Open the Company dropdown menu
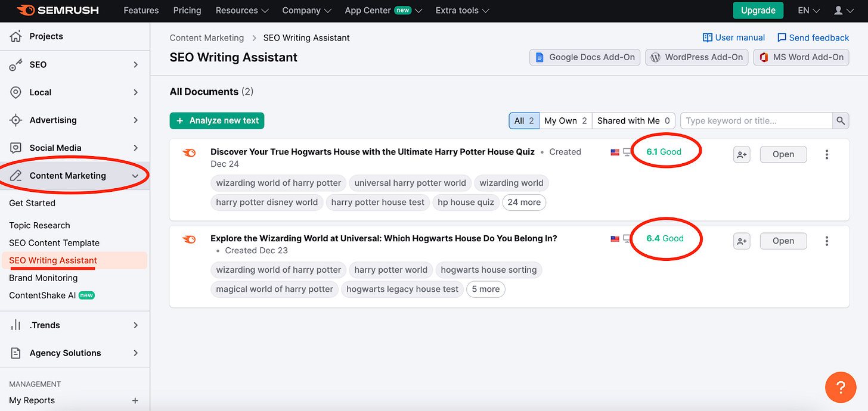This screenshot has height=411, width=868. 306,10
